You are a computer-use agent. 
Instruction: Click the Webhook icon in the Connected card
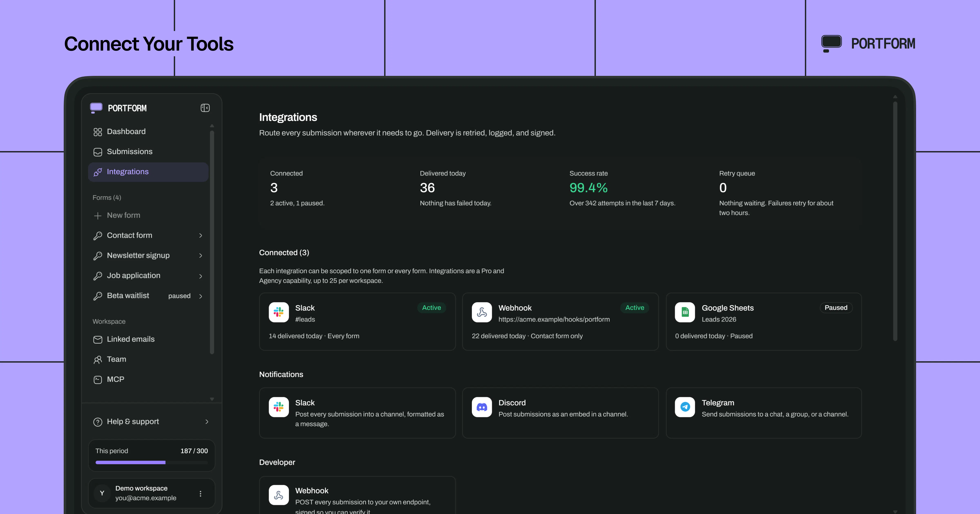482,312
